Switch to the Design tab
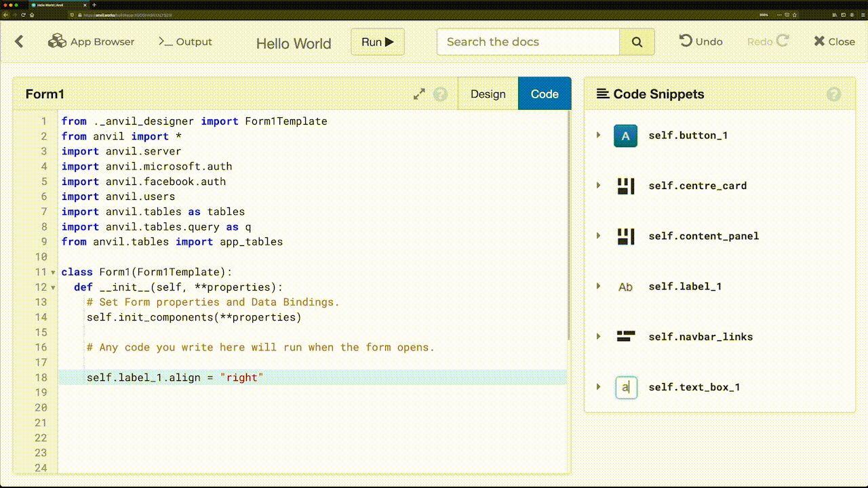Screen dimensions: 868x488 coord(488,94)
